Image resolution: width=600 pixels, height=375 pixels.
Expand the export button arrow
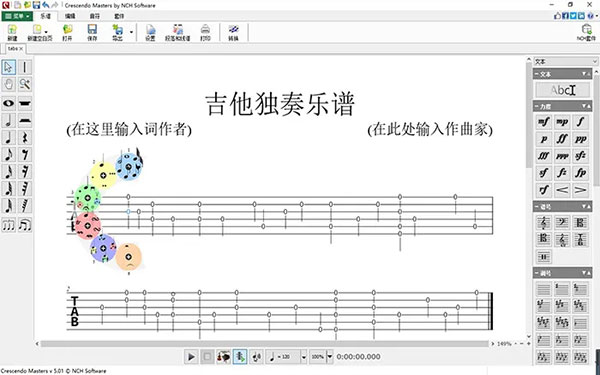click(x=131, y=32)
